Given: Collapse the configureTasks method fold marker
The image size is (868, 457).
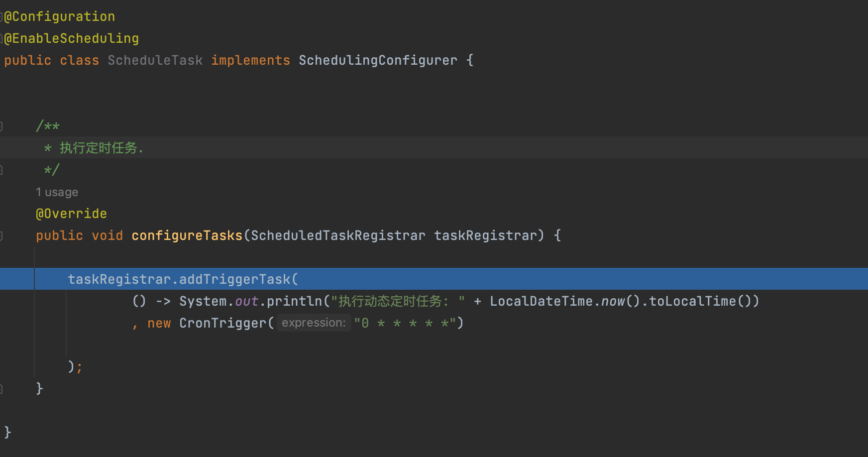Looking at the screenshot, I should 1,235.
